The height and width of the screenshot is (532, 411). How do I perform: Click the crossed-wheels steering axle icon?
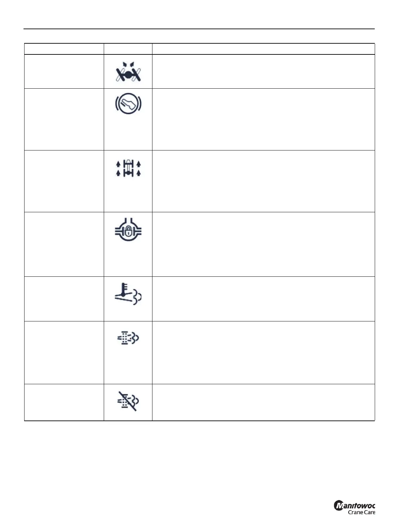click(128, 72)
